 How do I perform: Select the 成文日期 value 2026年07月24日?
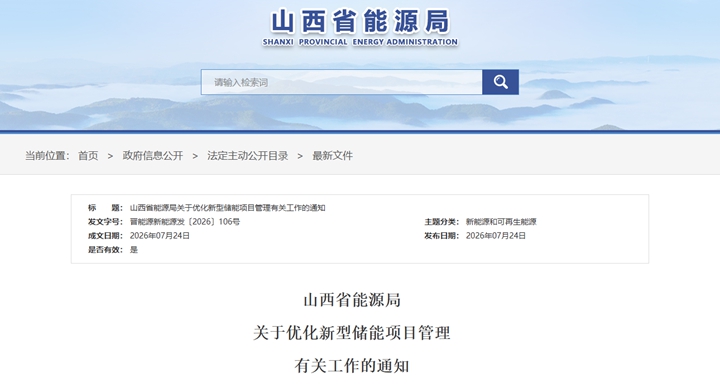[160, 236]
